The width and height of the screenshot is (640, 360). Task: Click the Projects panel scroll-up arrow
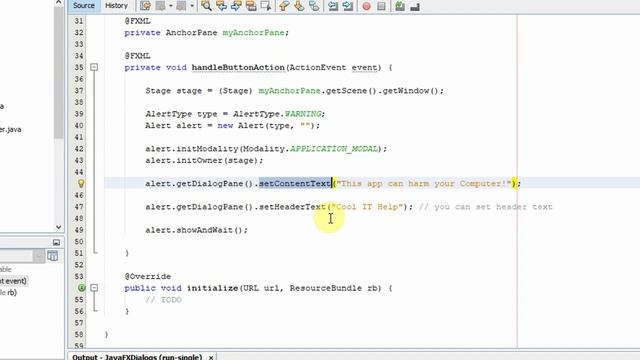pyautogui.click(x=58, y=2)
